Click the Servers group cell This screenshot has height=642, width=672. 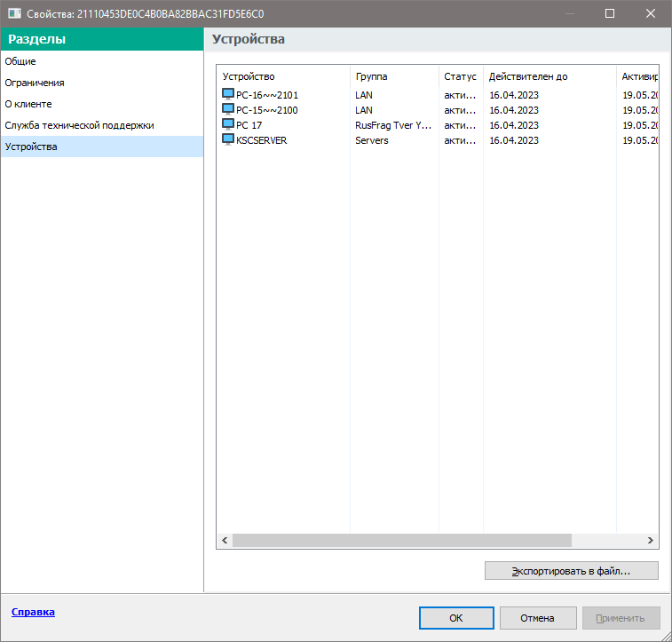point(372,140)
